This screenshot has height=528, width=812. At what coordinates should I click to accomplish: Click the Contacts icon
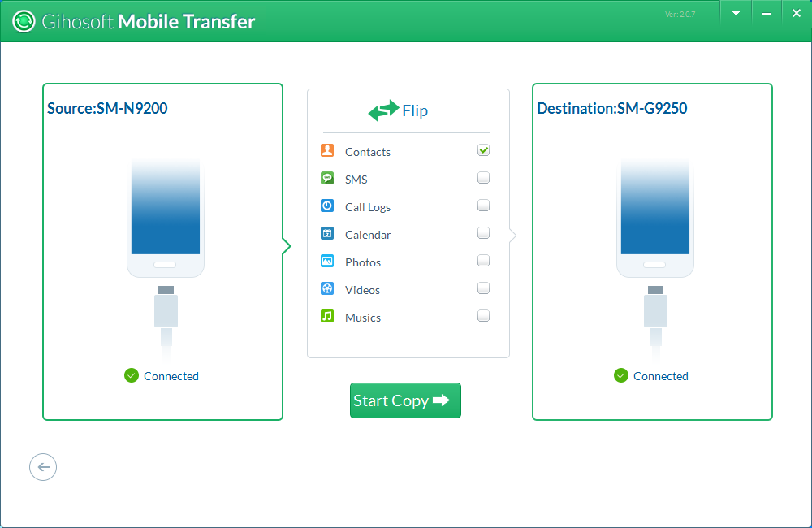coord(326,150)
